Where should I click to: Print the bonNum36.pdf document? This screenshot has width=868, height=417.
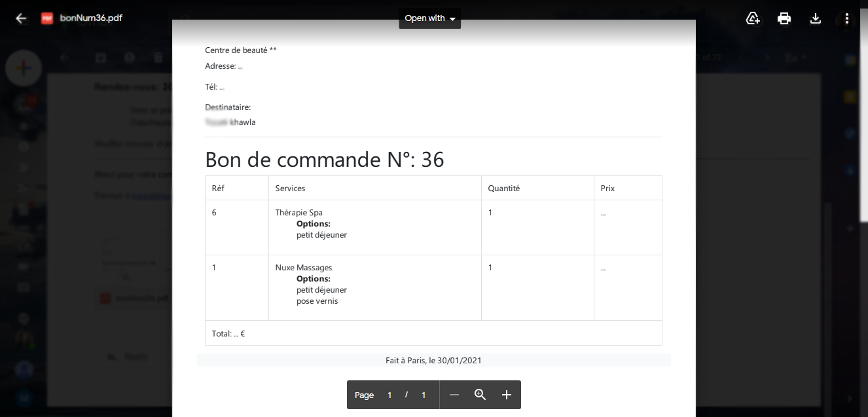click(x=784, y=18)
